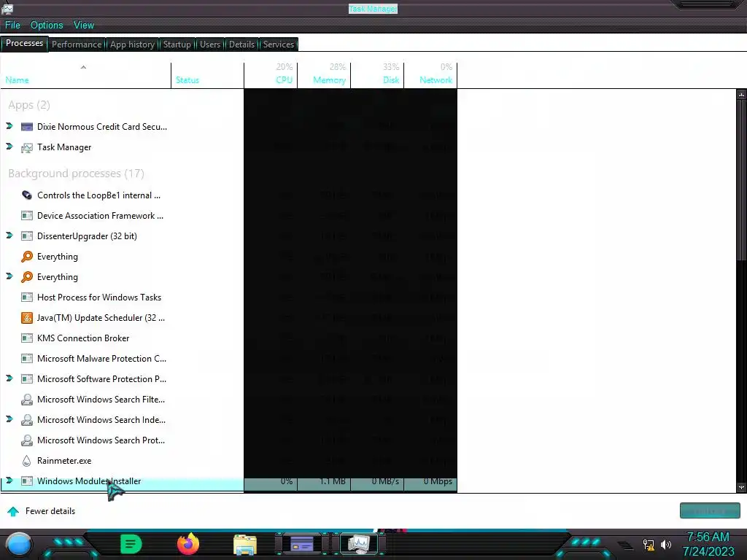747x560 pixels.
Task: Click the Microsoft Malware Protection process icon
Action: pos(27,359)
